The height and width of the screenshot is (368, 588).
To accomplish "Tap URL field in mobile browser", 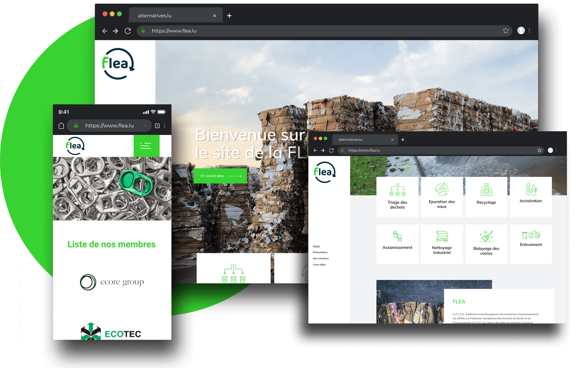I will click(x=109, y=125).
